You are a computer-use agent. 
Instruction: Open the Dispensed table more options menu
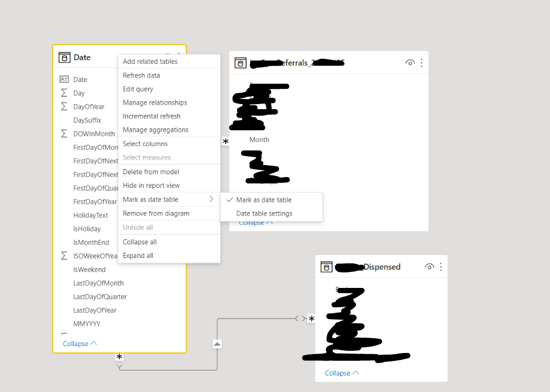[x=441, y=267]
